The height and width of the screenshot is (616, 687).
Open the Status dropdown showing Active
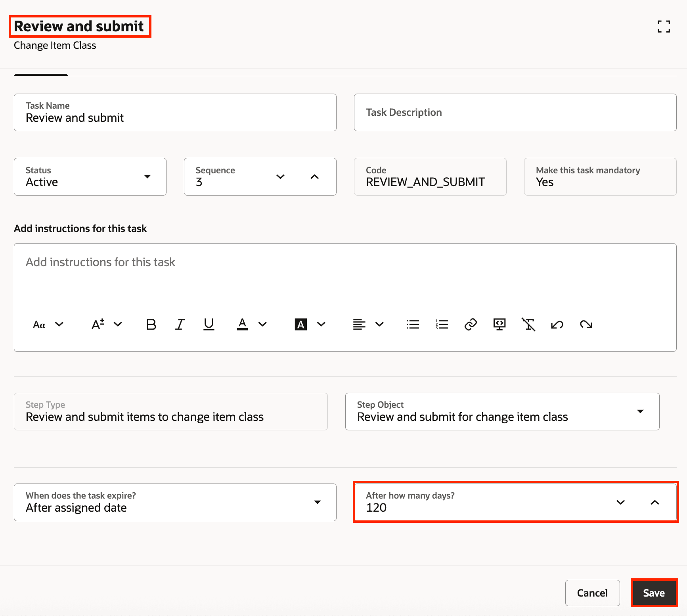point(147,177)
